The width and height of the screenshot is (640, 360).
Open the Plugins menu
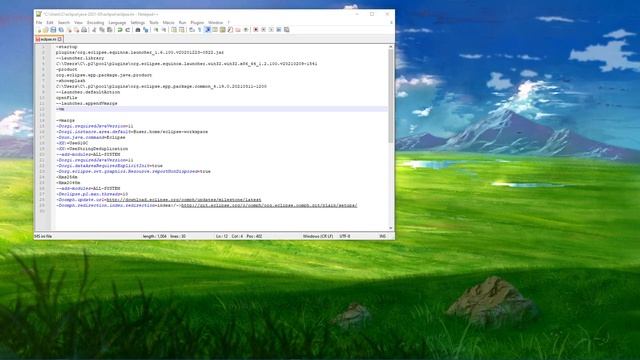[x=197, y=22]
